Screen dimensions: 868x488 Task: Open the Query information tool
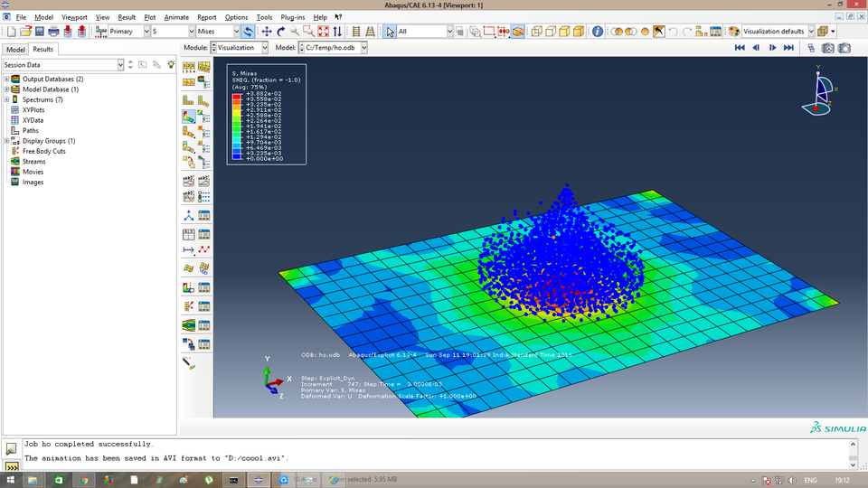point(598,32)
